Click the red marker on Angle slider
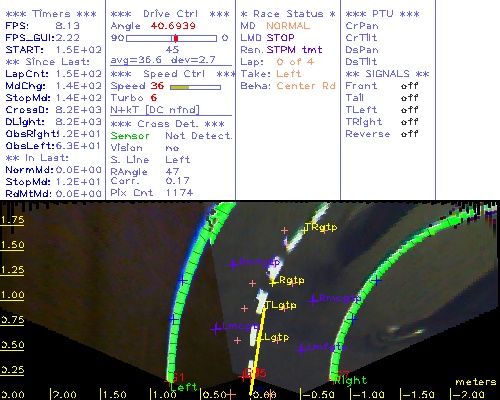The width and height of the screenshot is (500, 400). tap(176, 38)
